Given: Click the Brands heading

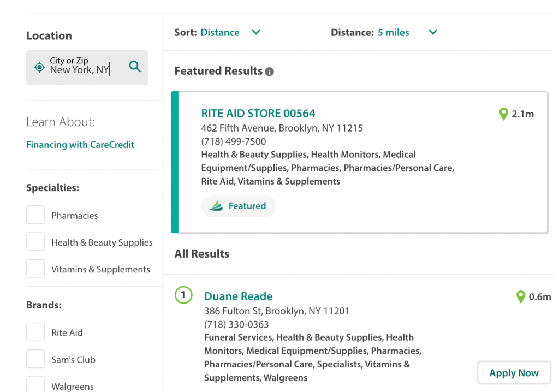Looking at the screenshot, I should 44,305.
